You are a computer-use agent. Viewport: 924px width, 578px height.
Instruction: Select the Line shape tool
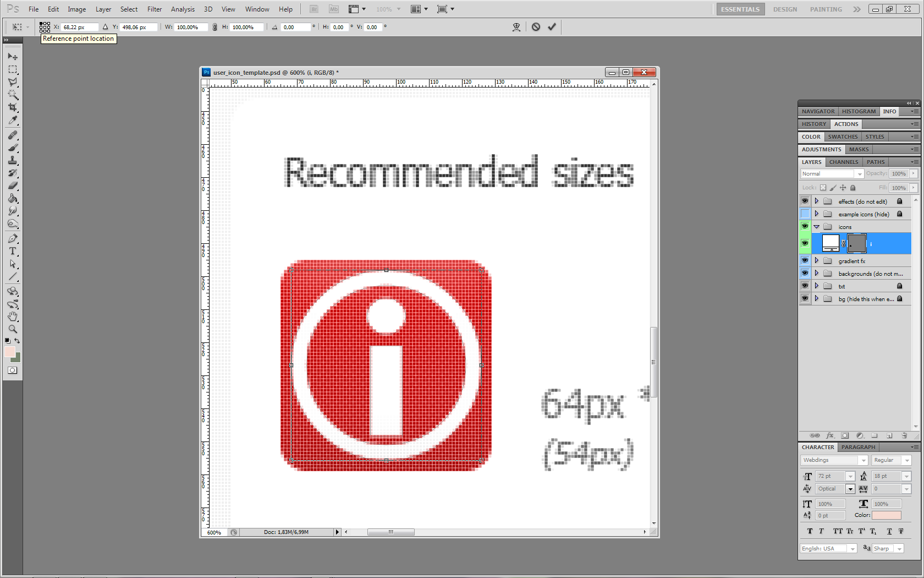[13, 276]
